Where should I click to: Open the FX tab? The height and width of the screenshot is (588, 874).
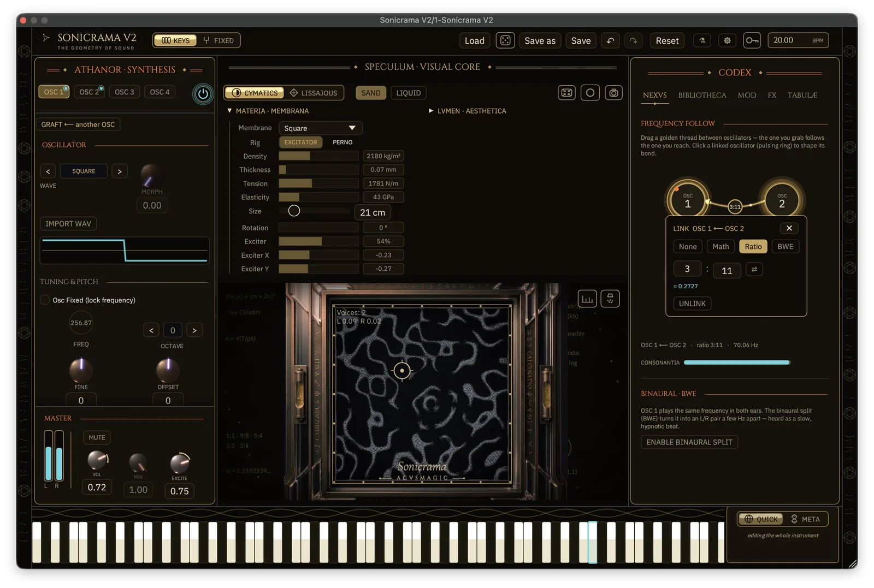[x=772, y=95]
